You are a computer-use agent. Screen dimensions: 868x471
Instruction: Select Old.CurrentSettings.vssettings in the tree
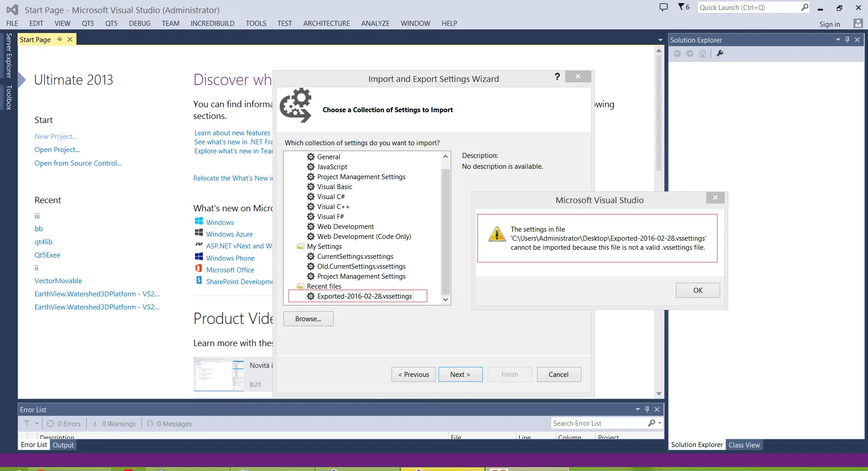click(x=361, y=266)
